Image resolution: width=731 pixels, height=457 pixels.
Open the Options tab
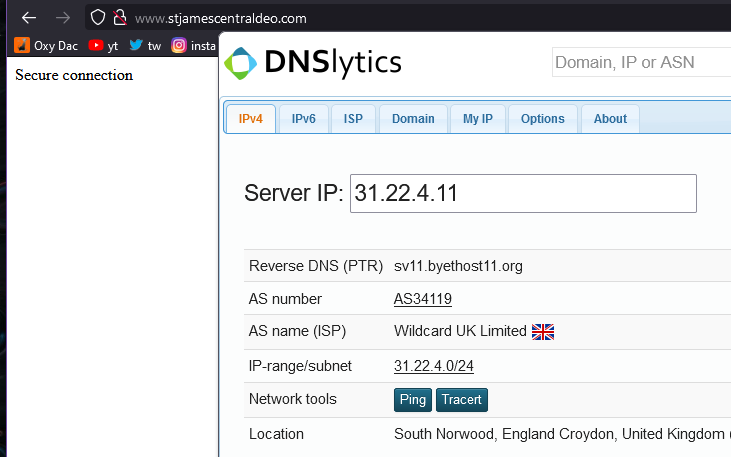(543, 119)
